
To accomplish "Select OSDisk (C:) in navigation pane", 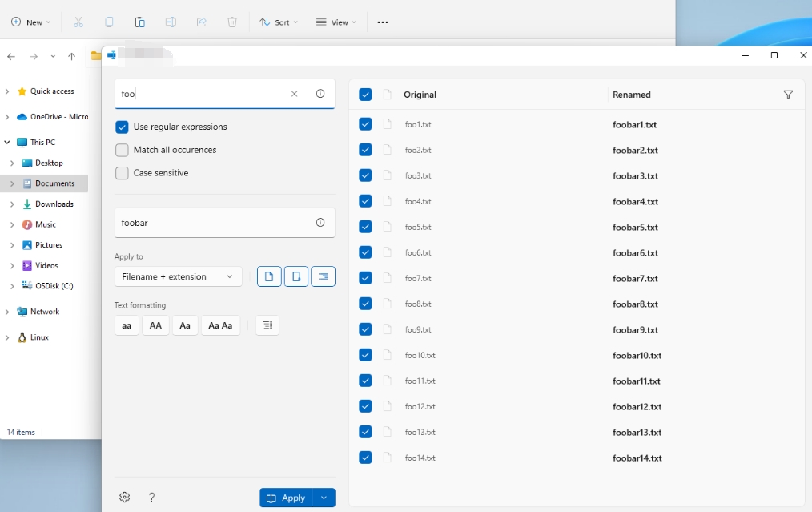I will (54, 286).
